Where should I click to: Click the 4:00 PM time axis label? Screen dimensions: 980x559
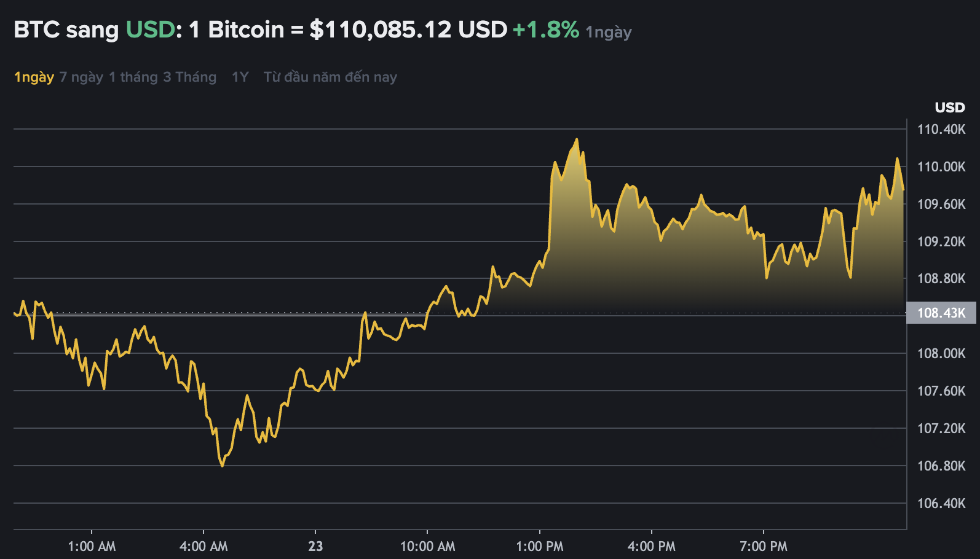(651, 547)
